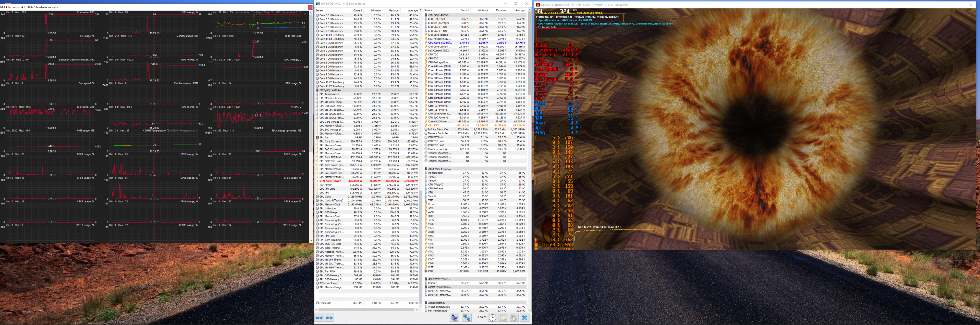Collapse the Aquastream XT sensor group

[436, 303]
